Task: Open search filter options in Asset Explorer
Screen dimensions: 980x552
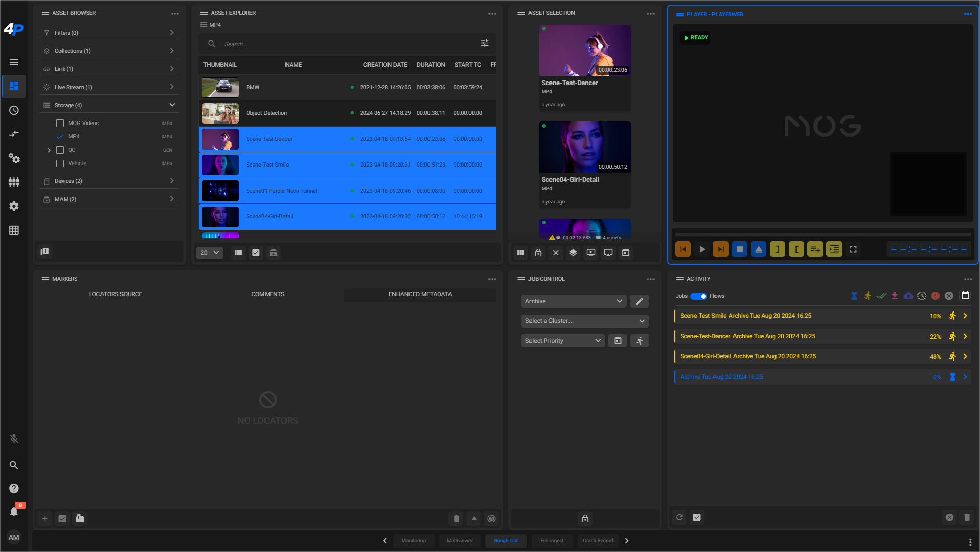Action: click(x=484, y=43)
